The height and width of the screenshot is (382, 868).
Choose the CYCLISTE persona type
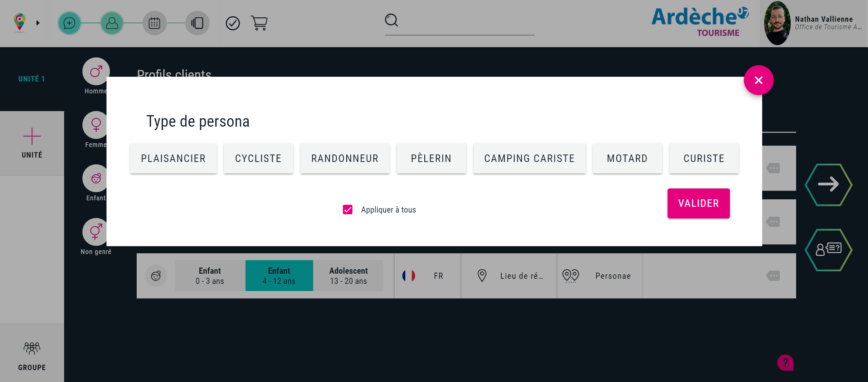(x=258, y=159)
